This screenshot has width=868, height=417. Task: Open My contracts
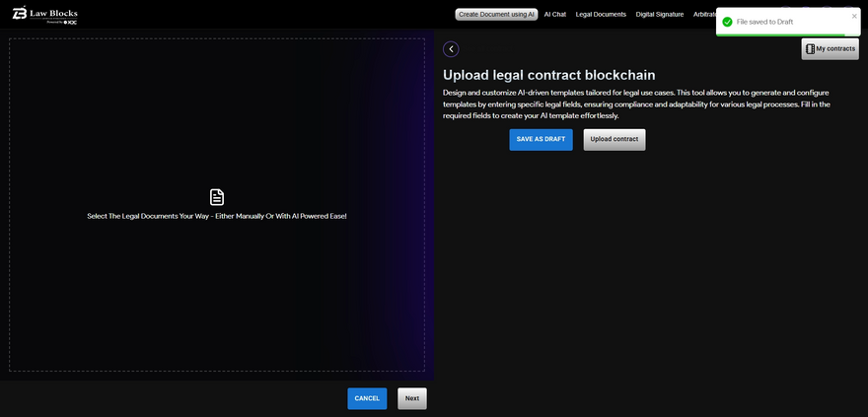point(830,48)
